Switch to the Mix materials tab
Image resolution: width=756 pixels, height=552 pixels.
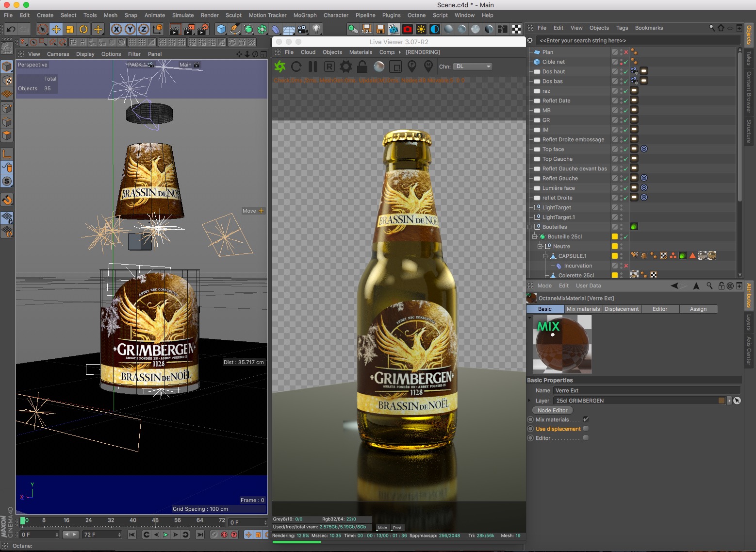tap(583, 309)
